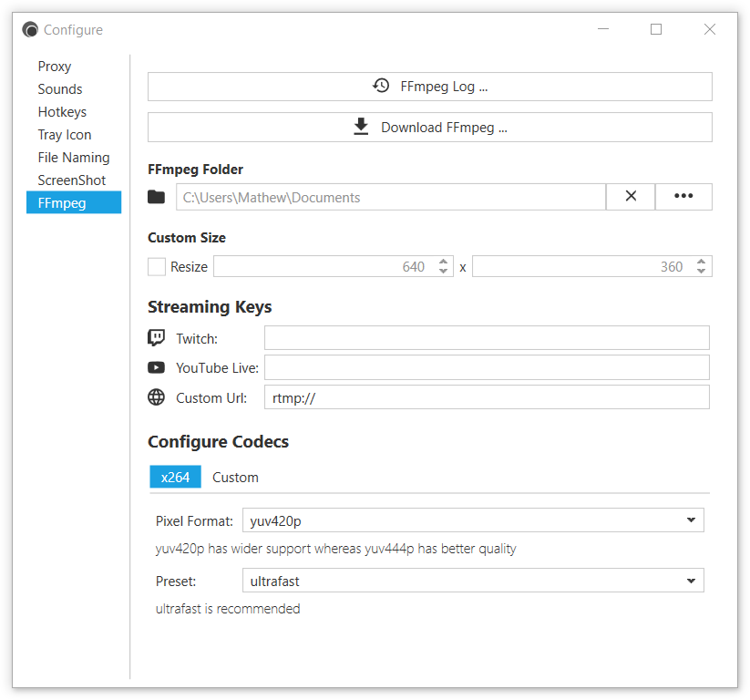Switch to the Custom codec tab
The height and width of the screenshot is (700, 750).
235,477
